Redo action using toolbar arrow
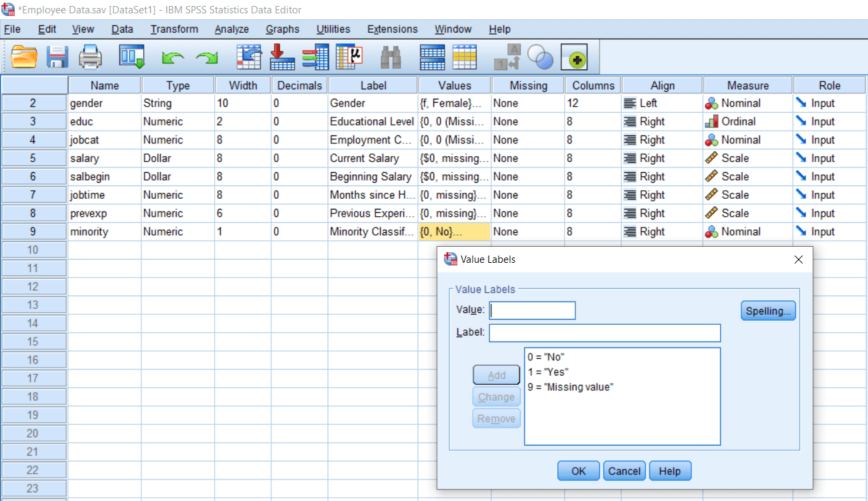This screenshot has width=868, height=501. [207, 59]
